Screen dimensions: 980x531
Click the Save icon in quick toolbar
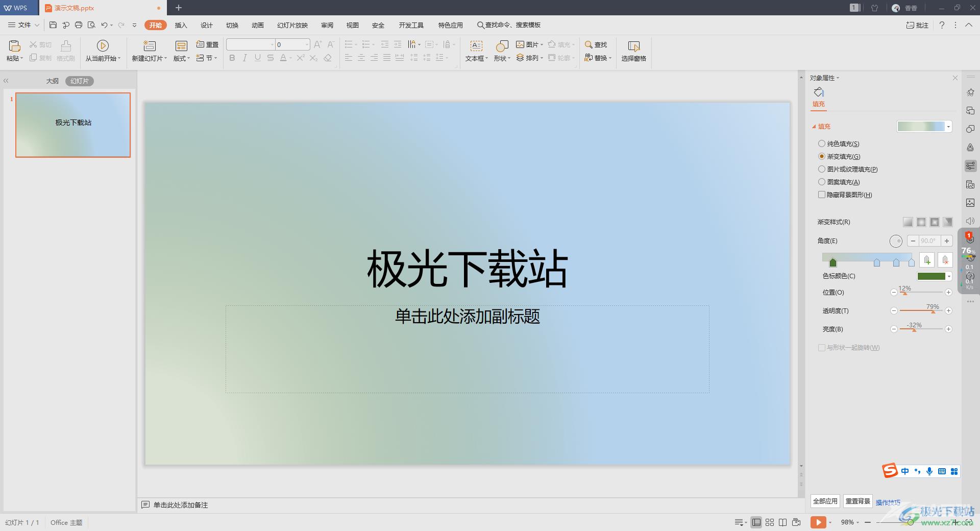point(53,25)
